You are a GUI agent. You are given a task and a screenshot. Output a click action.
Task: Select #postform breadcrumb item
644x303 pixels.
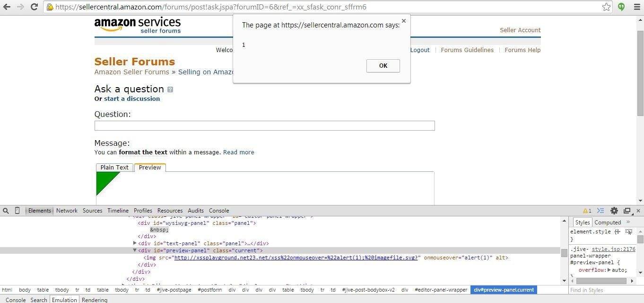210,290
